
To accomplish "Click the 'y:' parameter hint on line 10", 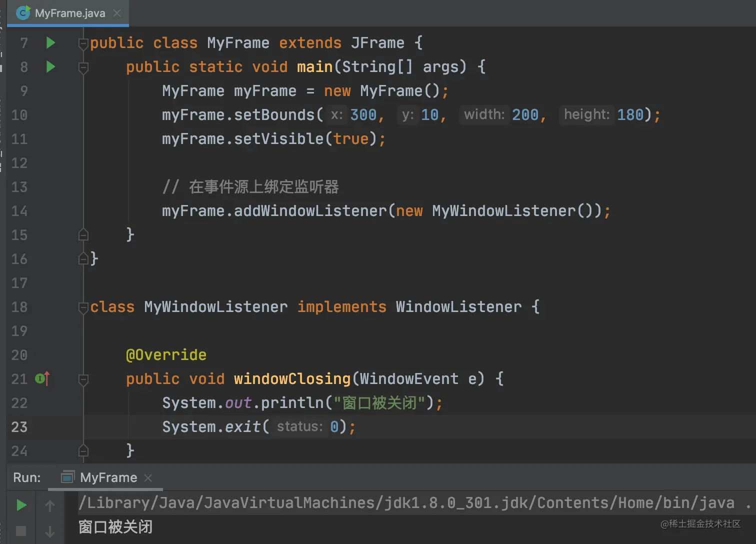I will pos(408,114).
